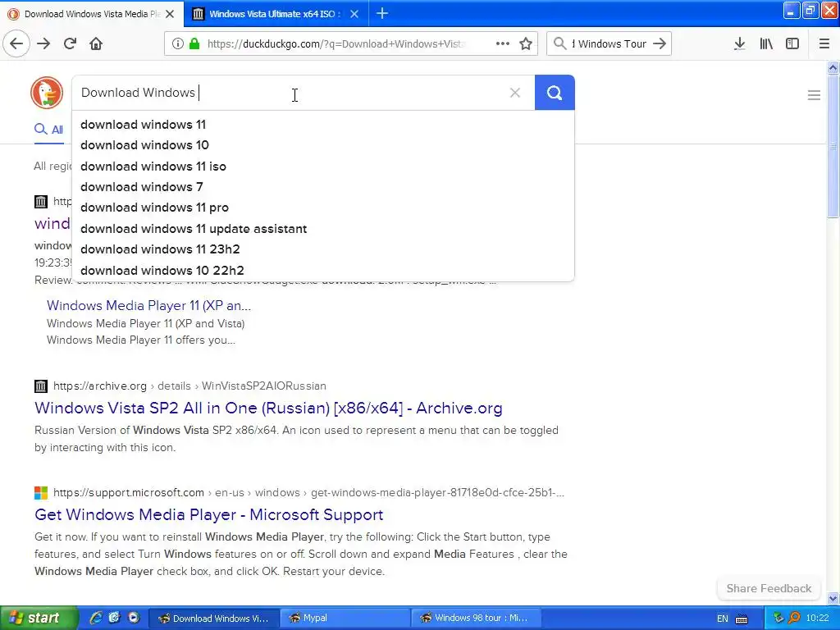Run search with blue magnifier button
The image size is (840, 630).
point(555,93)
